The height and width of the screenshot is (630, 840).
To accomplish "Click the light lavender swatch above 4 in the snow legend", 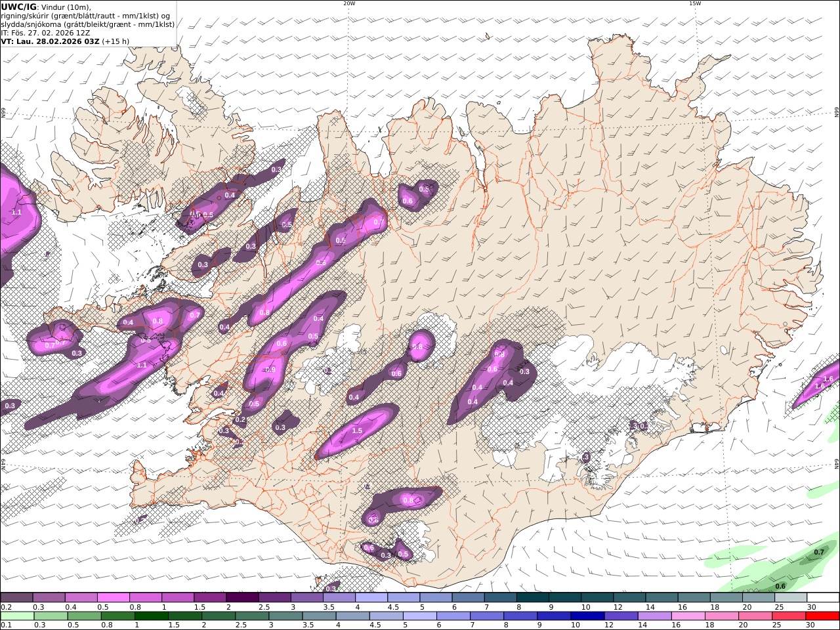I will tap(371, 598).
